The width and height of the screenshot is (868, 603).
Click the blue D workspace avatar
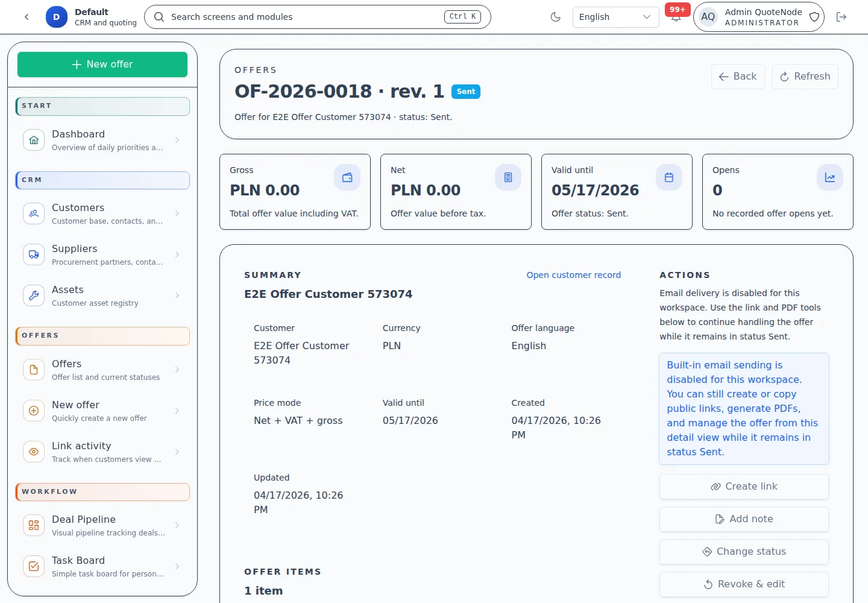tap(57, 17)
